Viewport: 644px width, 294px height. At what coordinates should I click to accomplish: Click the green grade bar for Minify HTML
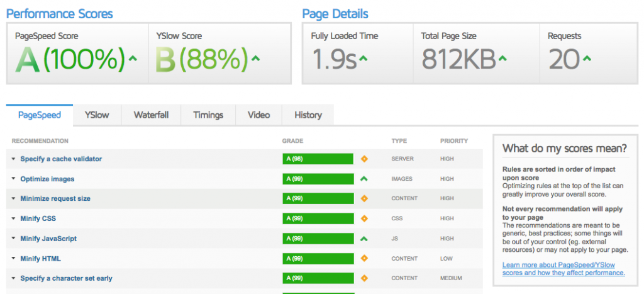coord(318,259)
